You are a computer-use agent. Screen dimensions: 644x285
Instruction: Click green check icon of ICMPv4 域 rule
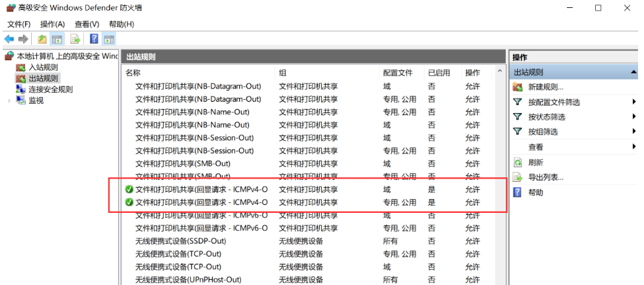pyautogui.click(x=129, y=190)
